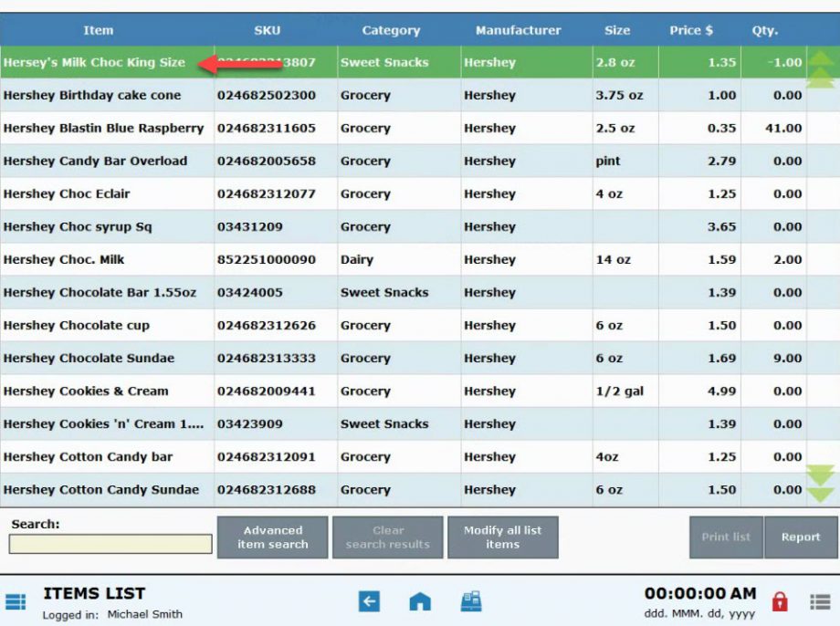Click Modify all list items
The height and width of the screenshot is (626, 840).
(501, 537)
